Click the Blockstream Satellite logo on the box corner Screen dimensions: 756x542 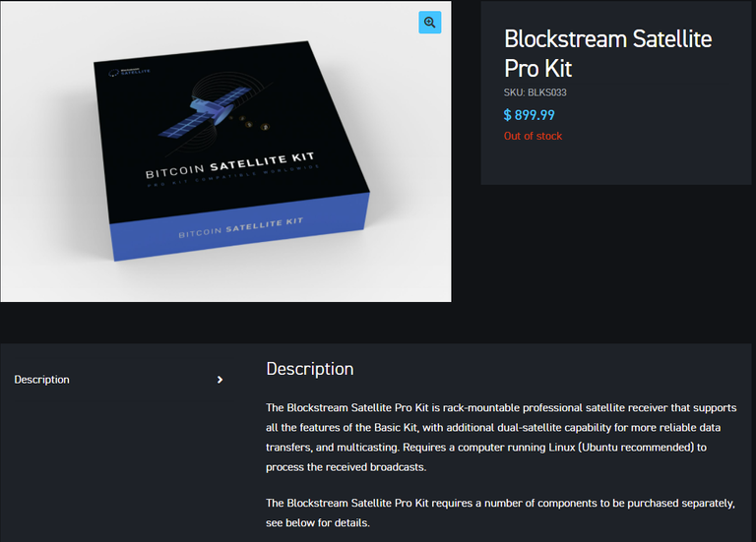coord(129,72)
